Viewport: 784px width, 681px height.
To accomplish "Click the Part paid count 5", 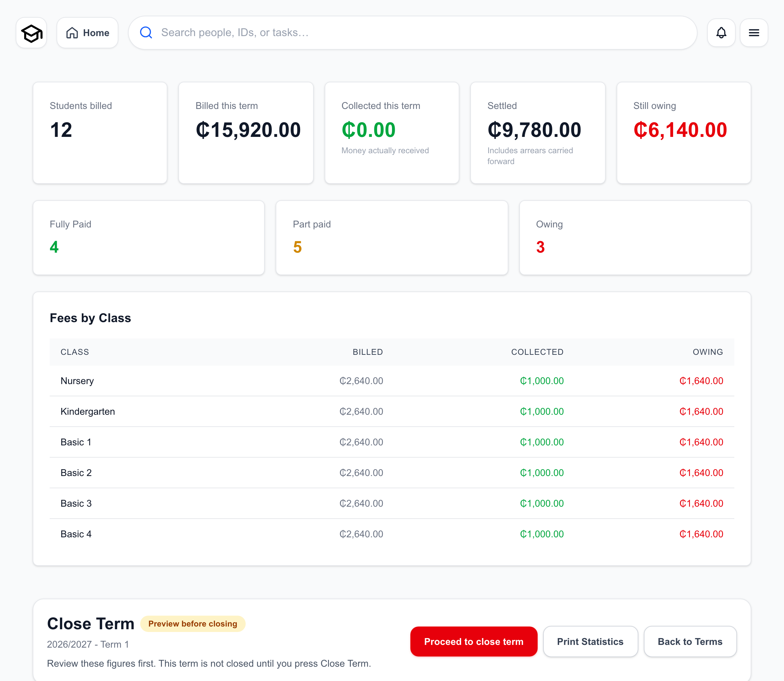I will click(x=297, y=247).
